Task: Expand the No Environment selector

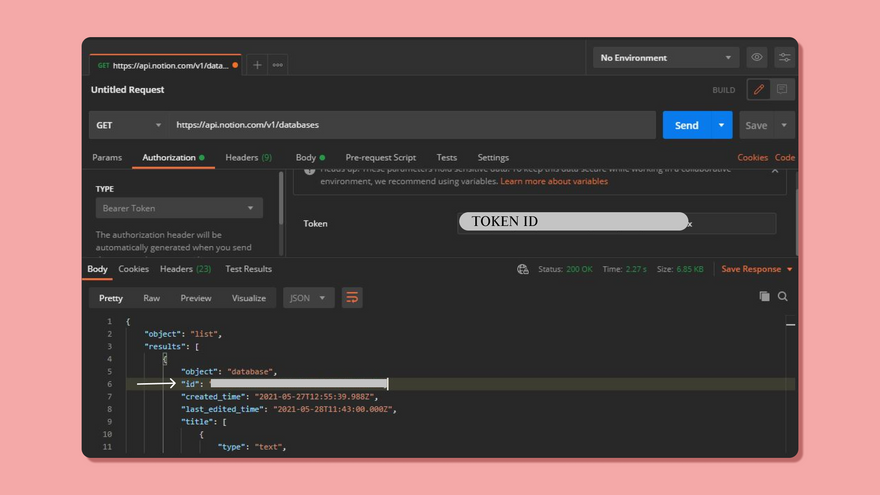Action: coord(666,58)
